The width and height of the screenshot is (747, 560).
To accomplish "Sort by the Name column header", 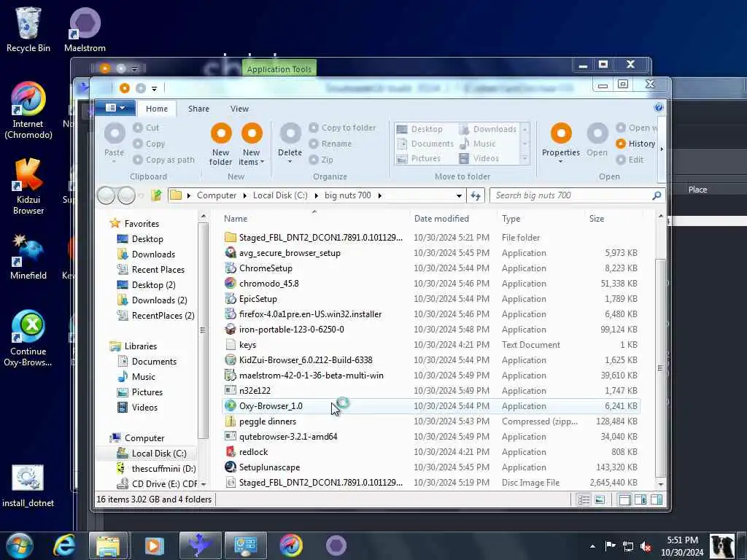I will click(236, 219).
